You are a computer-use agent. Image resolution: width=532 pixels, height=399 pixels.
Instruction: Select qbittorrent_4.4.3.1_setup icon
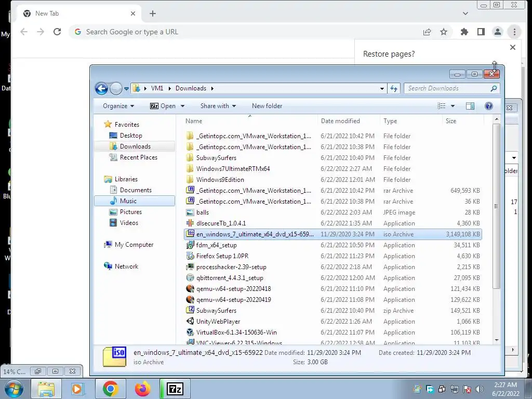click(190, 277)
